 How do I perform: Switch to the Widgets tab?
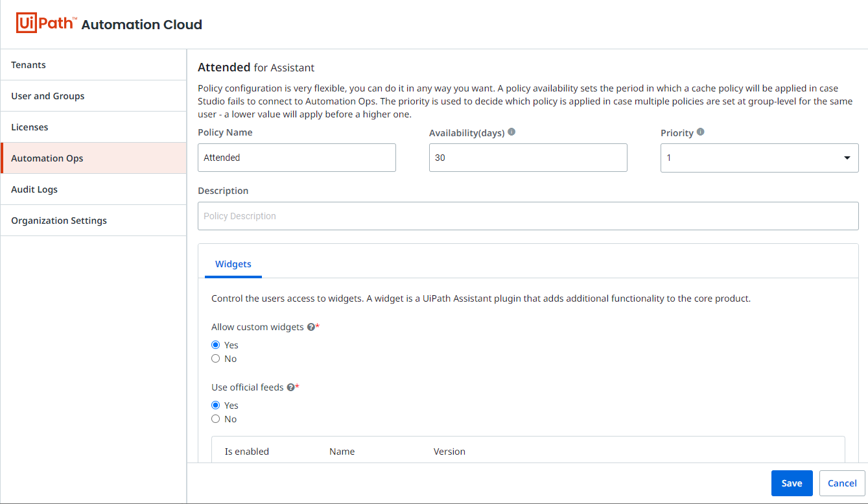(233, 264)
